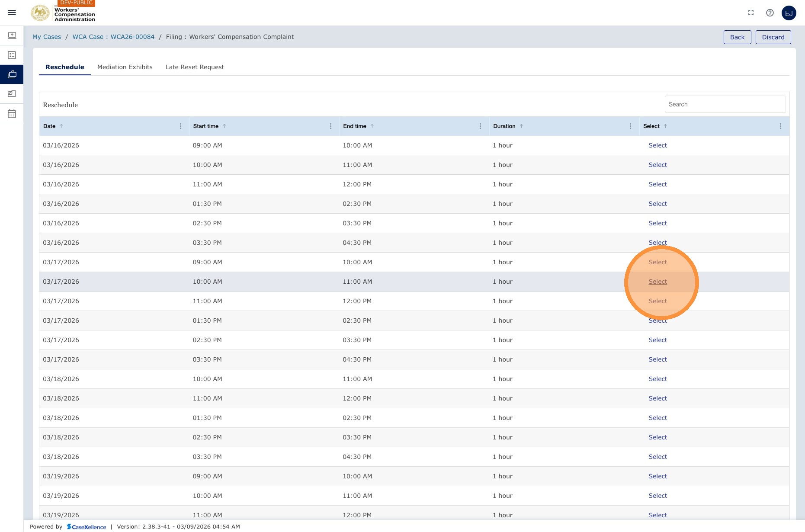Switch to the Reschedule tab

tap(65, 67)
